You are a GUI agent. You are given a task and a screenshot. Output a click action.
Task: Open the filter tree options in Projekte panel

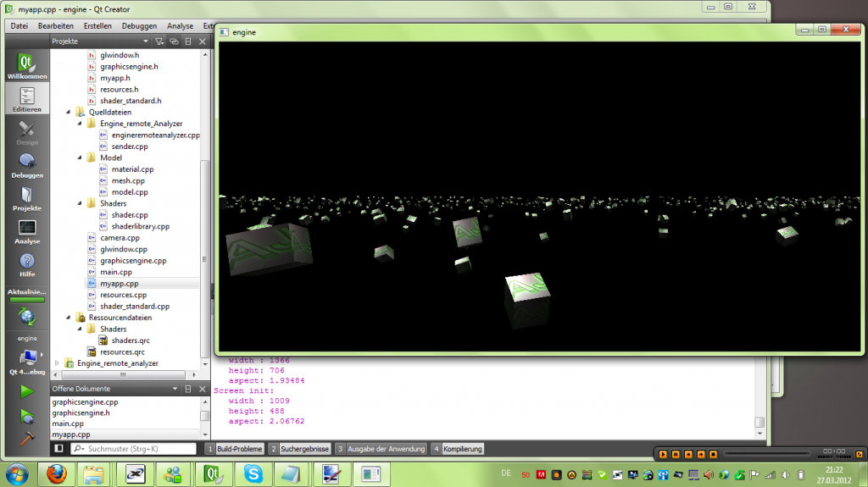tap(159, 42)
